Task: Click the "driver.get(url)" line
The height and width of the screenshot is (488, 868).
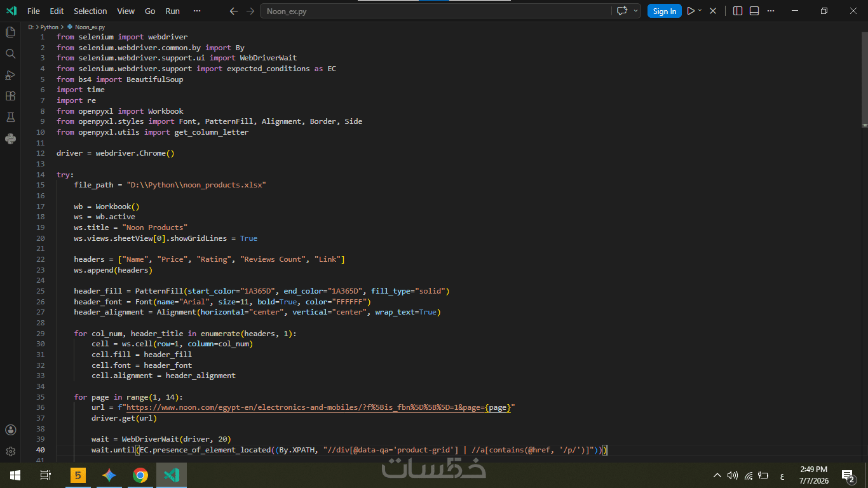Action: pos(124,418)
